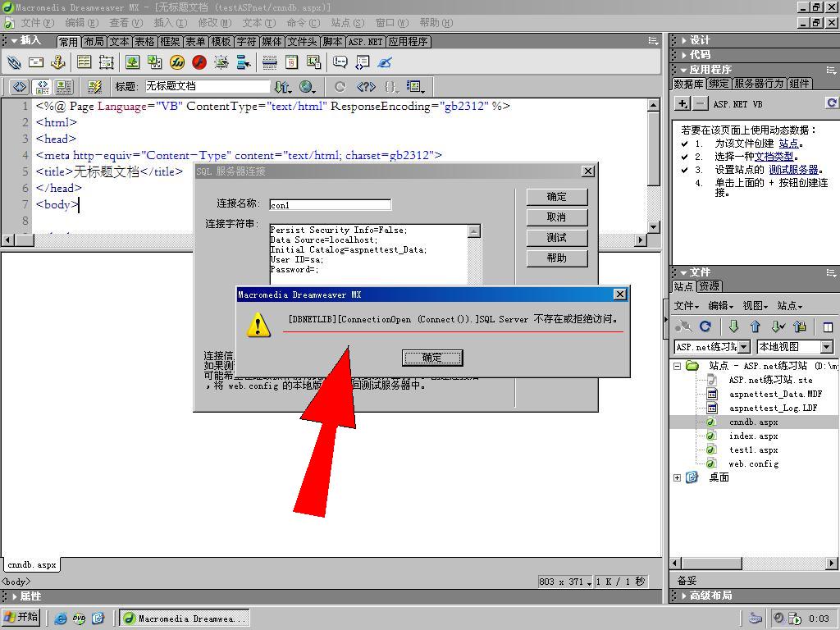Refresh the site file list
This screenshot has height=630, width=840.
coord(705,326)
